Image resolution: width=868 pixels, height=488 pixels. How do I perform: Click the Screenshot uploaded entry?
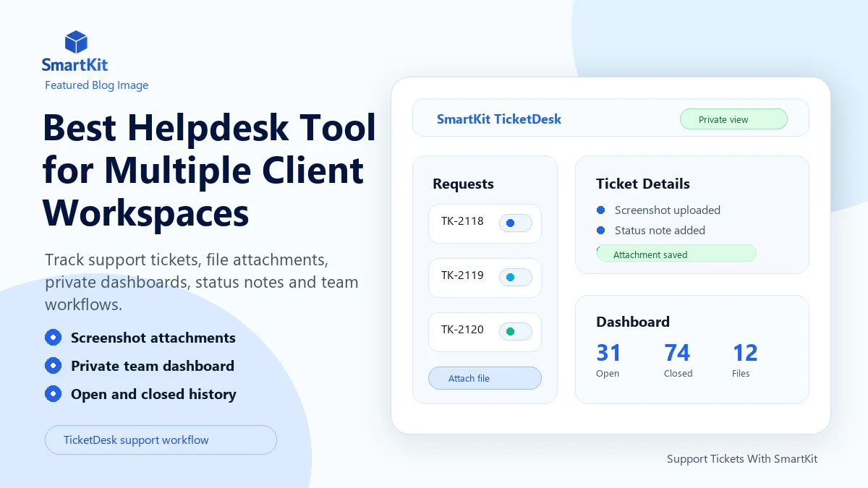tap(668, 210)
